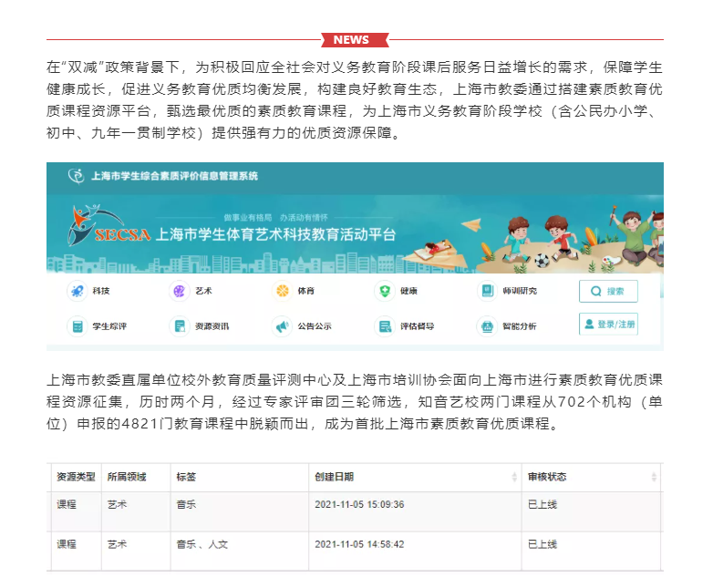Click the banner title 上海市学生体育艺术科技教育活动平台
This screenshot has height=588, width=713.
pyautogui.click(x=275, y=234)
